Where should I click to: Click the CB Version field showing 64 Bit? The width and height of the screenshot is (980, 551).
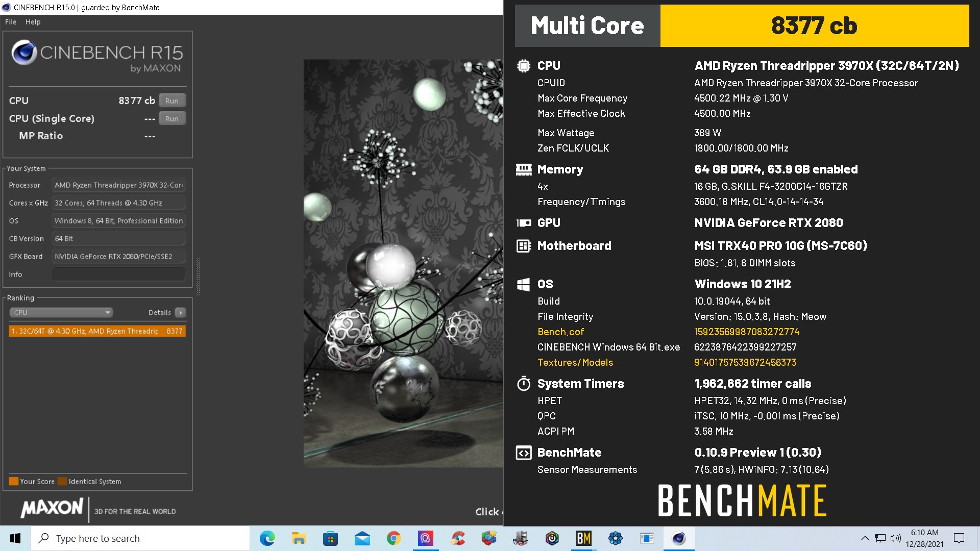[x=118, y=239]
